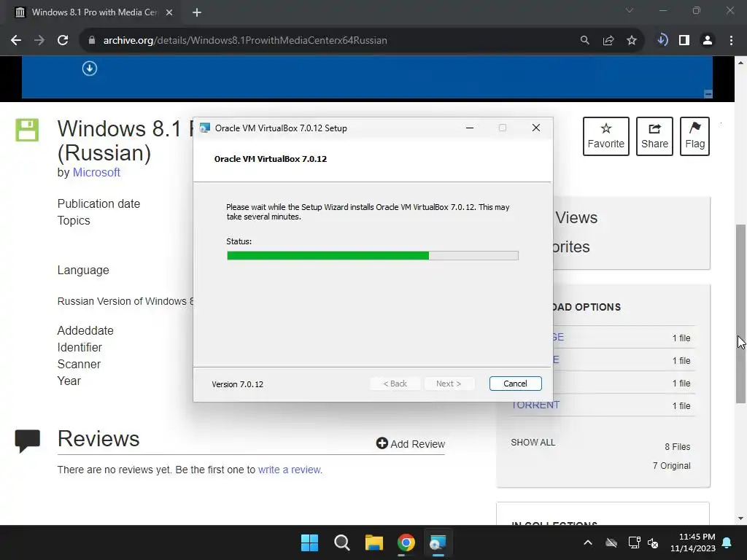
Task: Open the Chrome three-dot menu
Action: [x=731, y=41]
